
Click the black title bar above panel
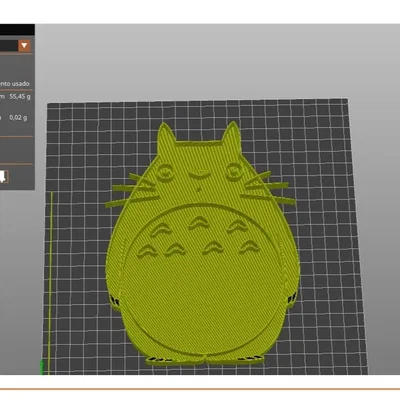[x=17, y=29]
